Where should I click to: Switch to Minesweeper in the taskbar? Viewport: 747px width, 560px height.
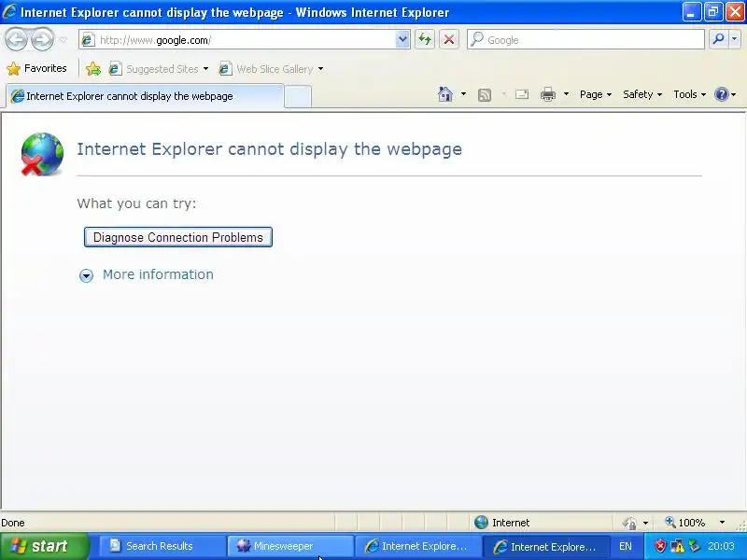click(x=289, y=546)
